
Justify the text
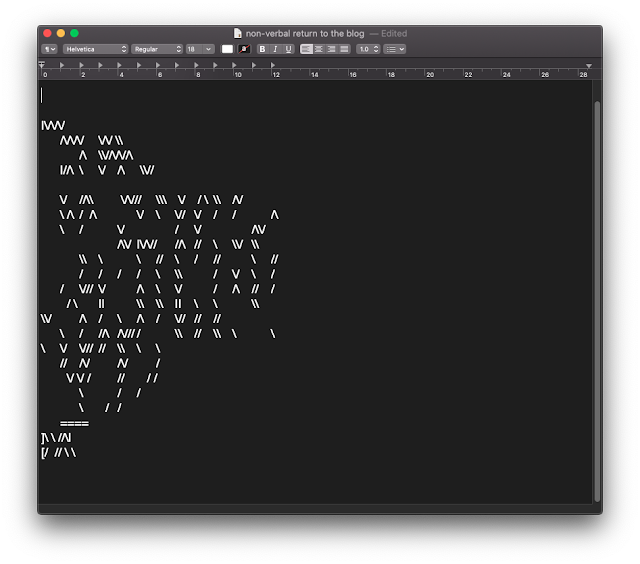[x=344, y=49]
